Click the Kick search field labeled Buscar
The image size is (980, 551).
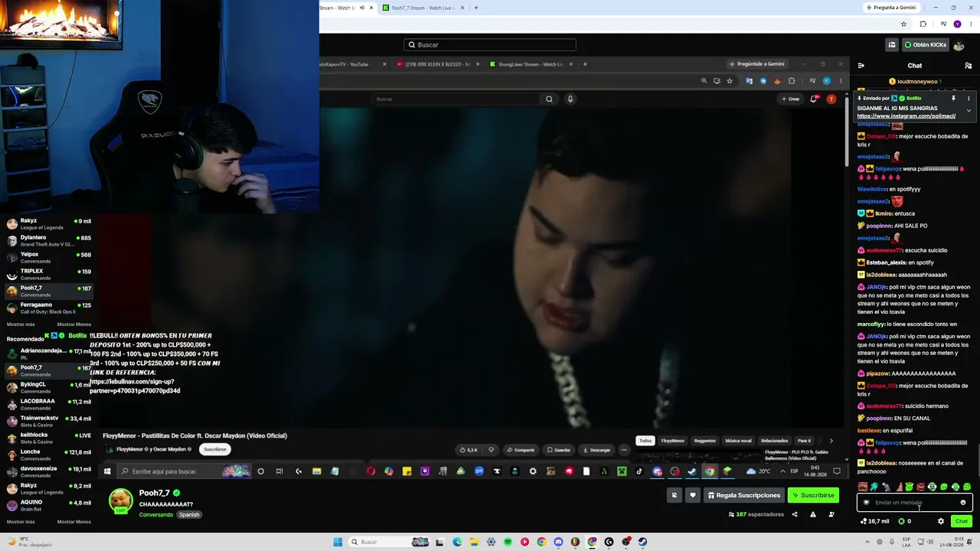pyautogui.click(x=490, y=44)
